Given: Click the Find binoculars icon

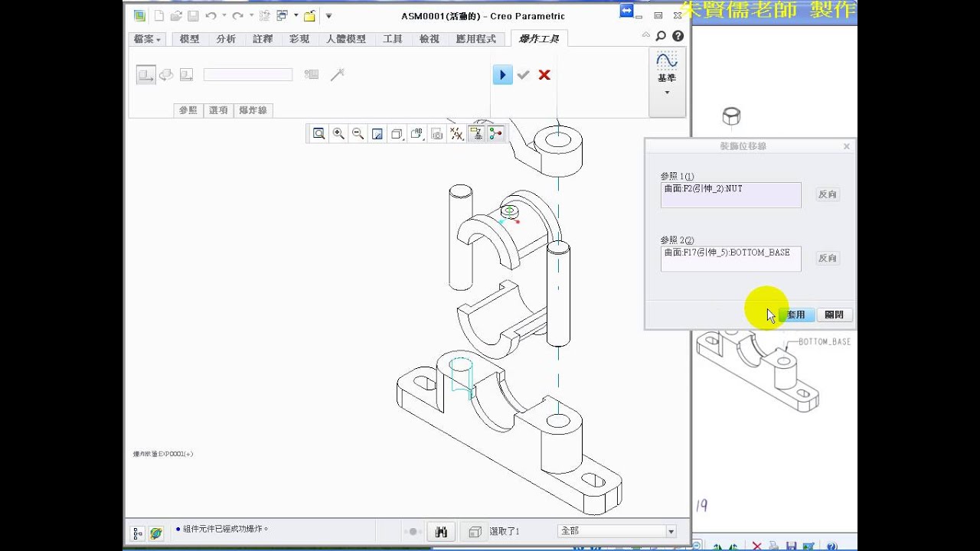Looking at the screenshot, I should coord(441,532).
